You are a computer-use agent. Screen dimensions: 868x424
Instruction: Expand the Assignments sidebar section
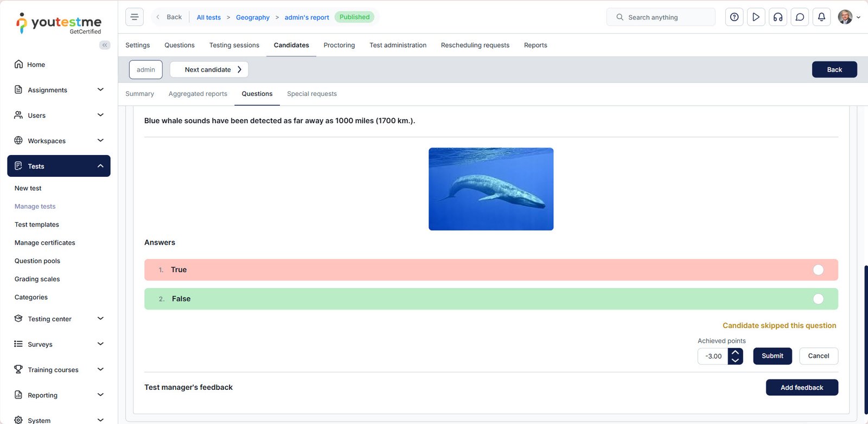100,89
